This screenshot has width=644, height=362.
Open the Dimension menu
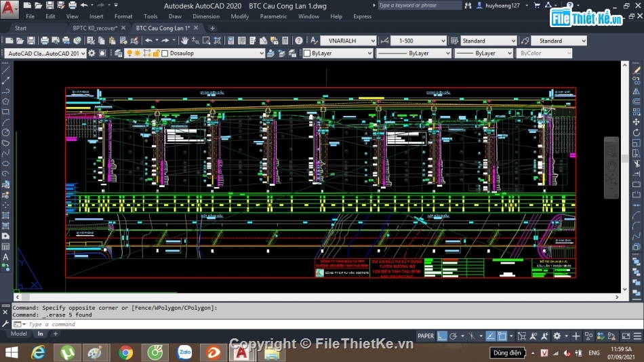point(206,16)
